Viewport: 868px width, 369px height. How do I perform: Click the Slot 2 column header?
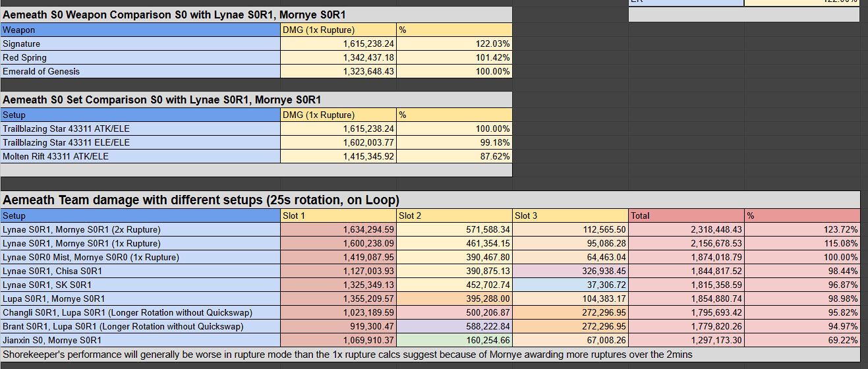tap(455, 215)
